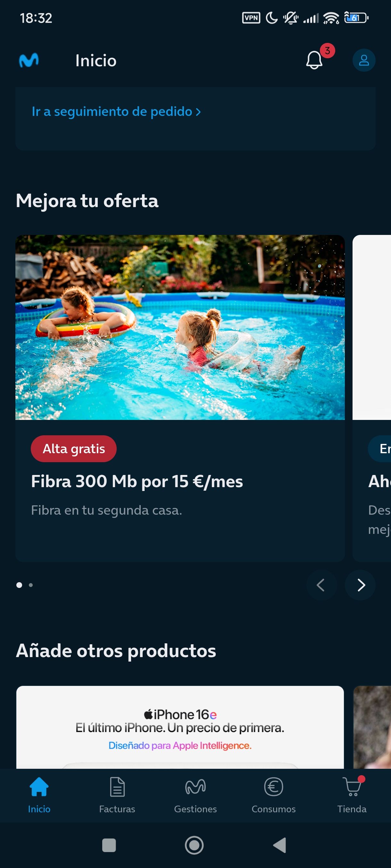This screenshot has width=391, height=868.
Task: Open the Tienda shopping cart
Action: coord(352,787)
